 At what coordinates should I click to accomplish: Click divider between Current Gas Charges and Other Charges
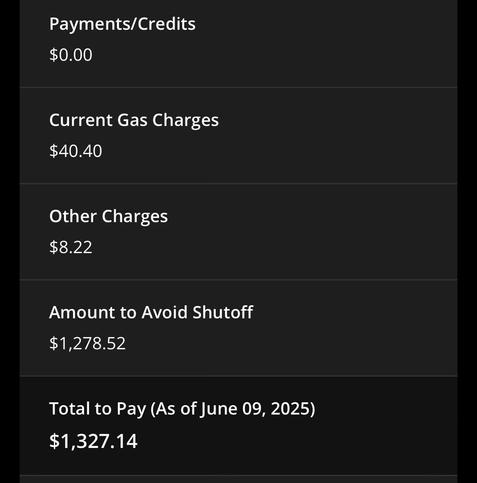pos(238,183)
